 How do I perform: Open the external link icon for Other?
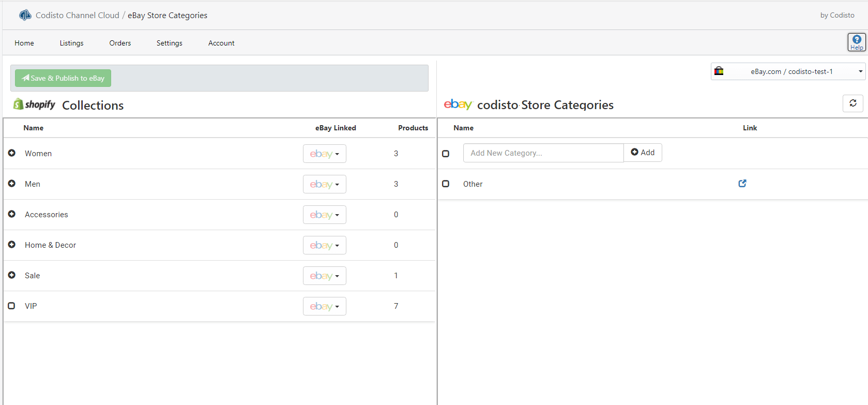coord(742,184)
